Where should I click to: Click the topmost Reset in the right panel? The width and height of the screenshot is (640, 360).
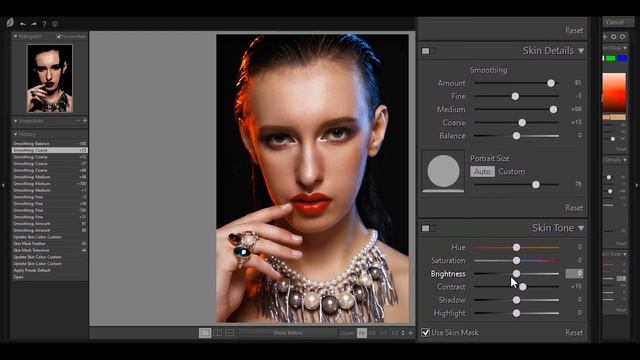pos(574,31)
